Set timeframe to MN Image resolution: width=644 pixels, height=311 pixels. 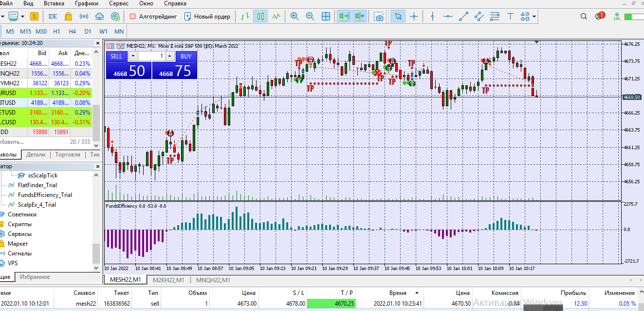point(119,32)
